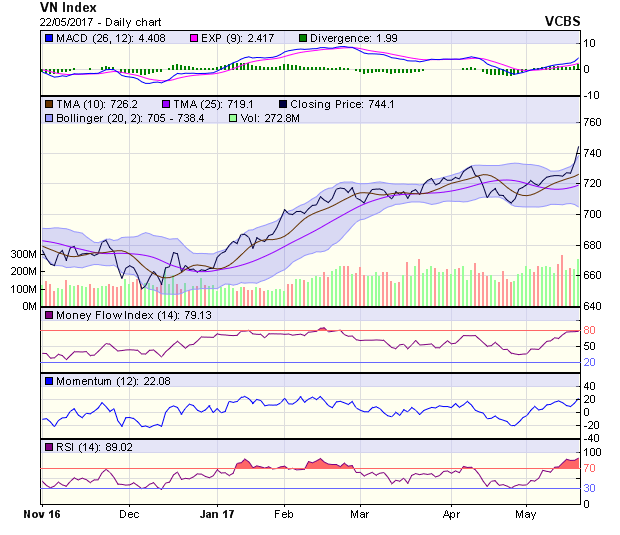The height and width of the screenshot is (535, 620).
Task: Click the VCBS label at top right
Action: pos(565,21)
